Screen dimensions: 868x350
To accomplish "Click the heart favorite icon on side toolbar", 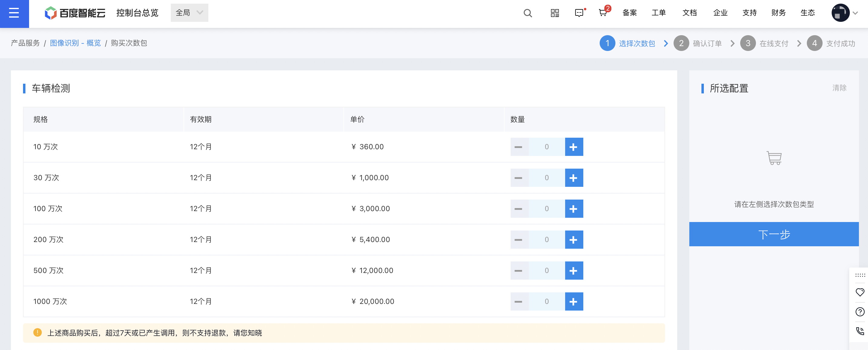I will pyautogui.click(x=860, y=292).
